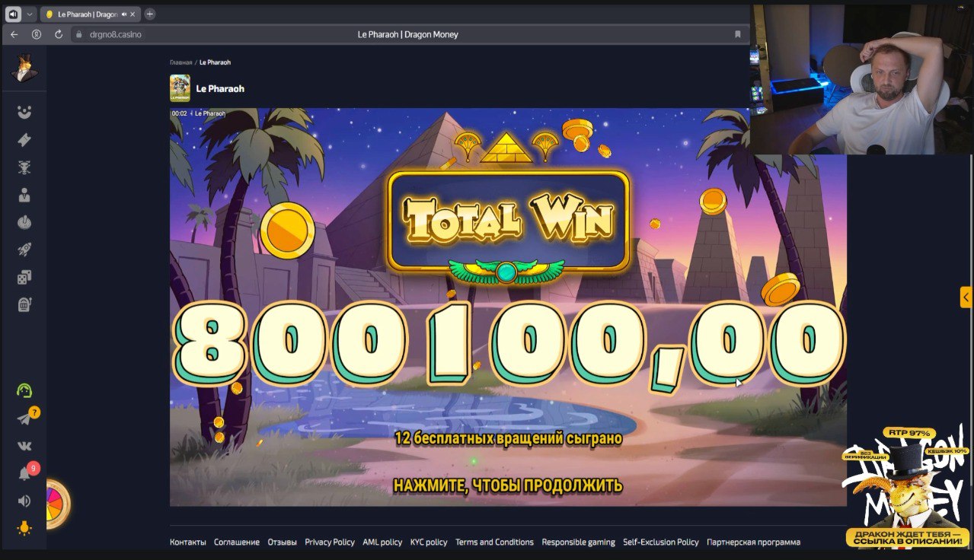The image size is (974, 560).
Task: Mute the tab audio speaker on Le Pharaoh tab
Action: coord(124,14)
